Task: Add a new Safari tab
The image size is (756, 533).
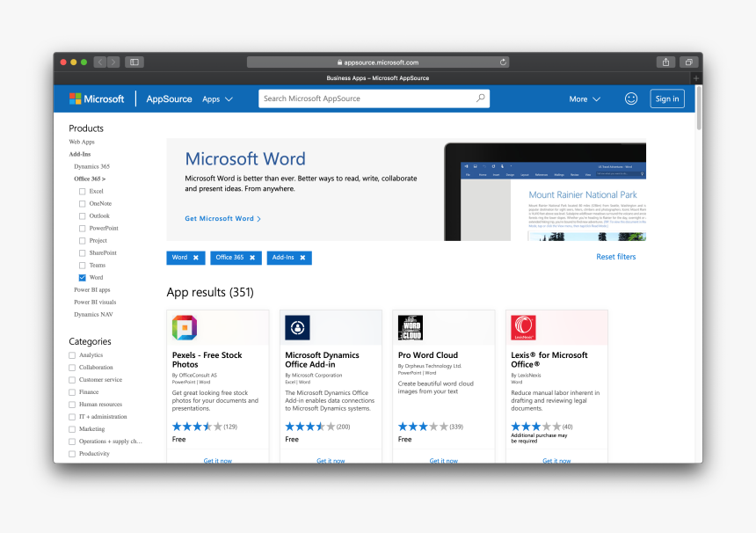Action: [695, 78]
